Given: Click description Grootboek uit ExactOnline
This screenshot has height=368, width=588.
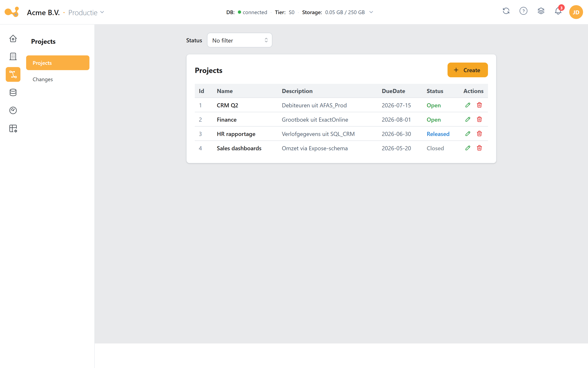Looking at the screenshot, I should pos(315,120).
